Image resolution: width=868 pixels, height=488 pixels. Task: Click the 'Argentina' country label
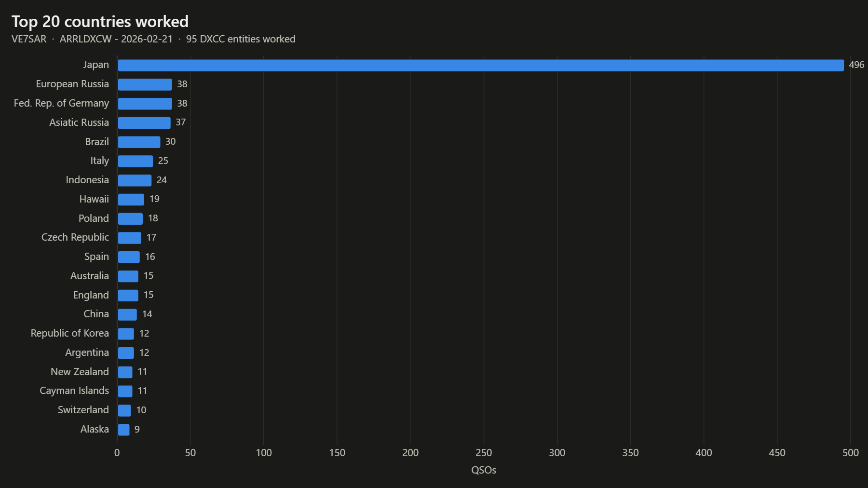[87, 352]
